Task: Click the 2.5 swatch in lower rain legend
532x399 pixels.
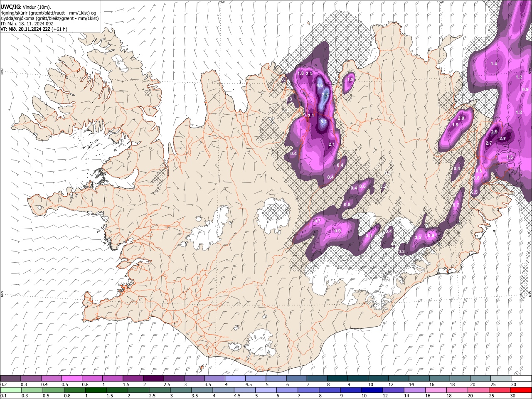Action: [x=160, y=390]
